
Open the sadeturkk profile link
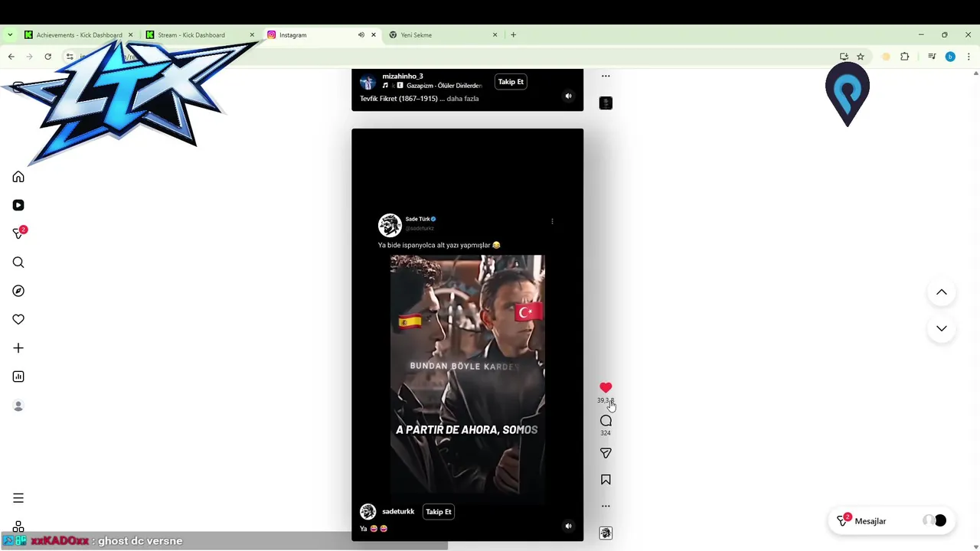pyautogui.click(x=398, y=511)
